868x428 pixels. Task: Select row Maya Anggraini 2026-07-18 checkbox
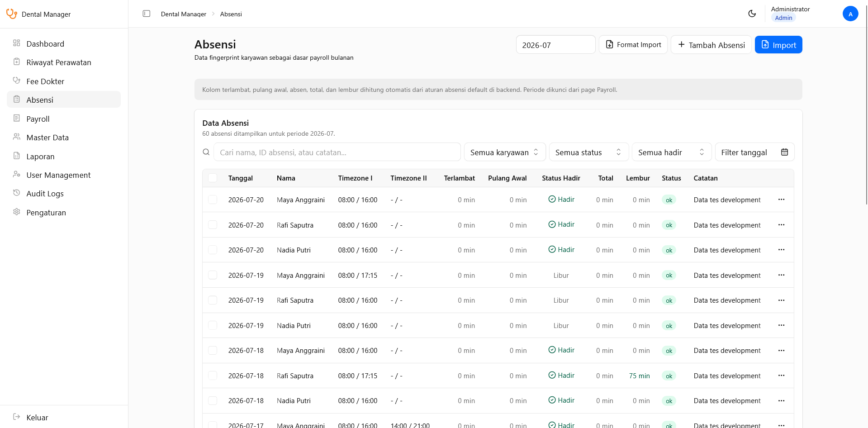tap(213, 351)
